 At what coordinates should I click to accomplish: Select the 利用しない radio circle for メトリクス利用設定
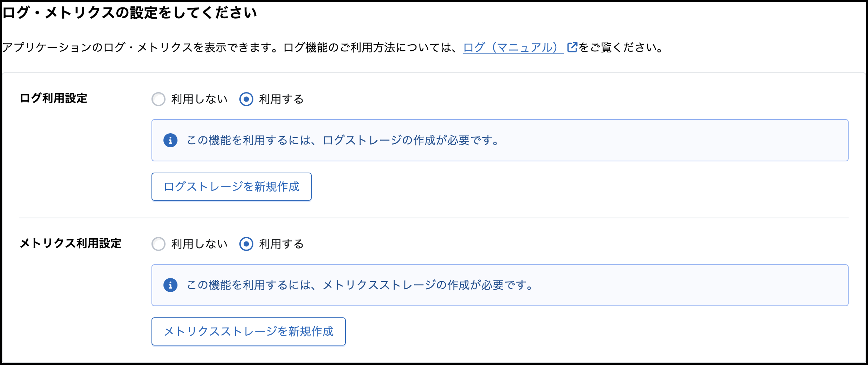click(x=158, y=244)
